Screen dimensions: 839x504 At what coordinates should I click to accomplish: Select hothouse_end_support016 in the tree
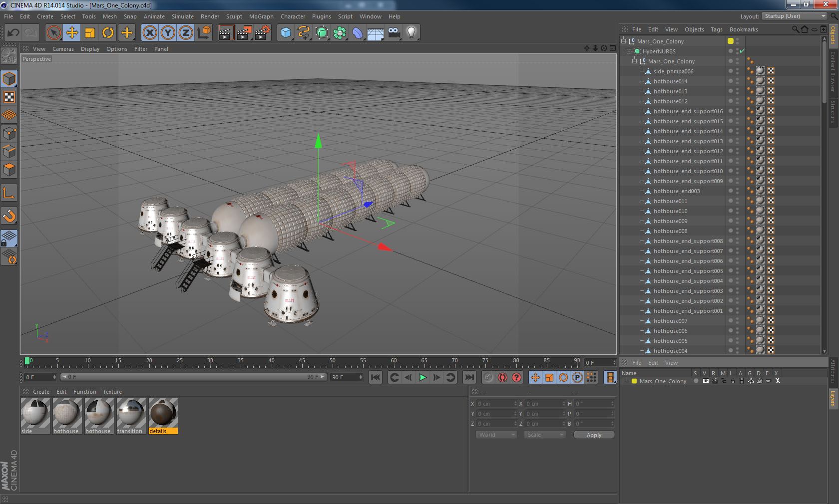pos(688,111)
